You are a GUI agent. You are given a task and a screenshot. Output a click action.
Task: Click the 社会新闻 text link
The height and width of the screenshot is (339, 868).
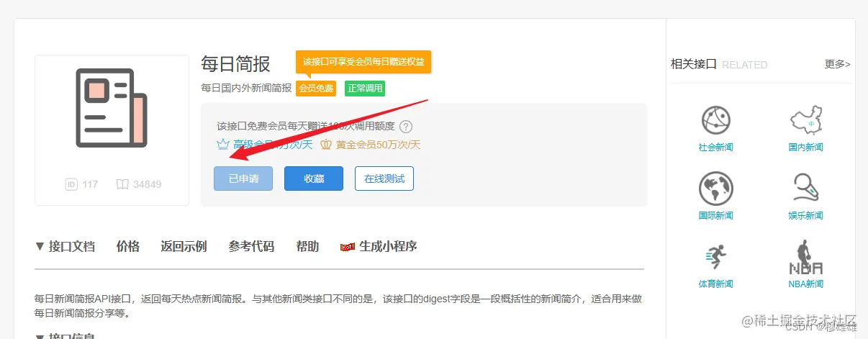[x=715, y=147]
